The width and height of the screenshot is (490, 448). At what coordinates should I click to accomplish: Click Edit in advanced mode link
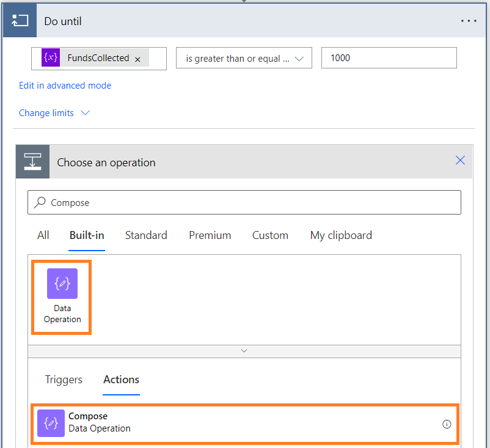pyautogui.click(x=65, y=86)
